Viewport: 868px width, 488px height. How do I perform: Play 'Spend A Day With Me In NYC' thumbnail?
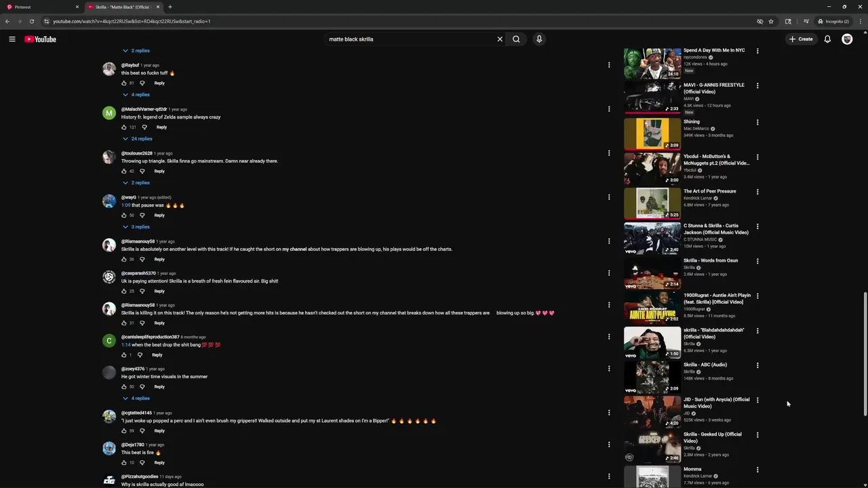pos(652,62)
